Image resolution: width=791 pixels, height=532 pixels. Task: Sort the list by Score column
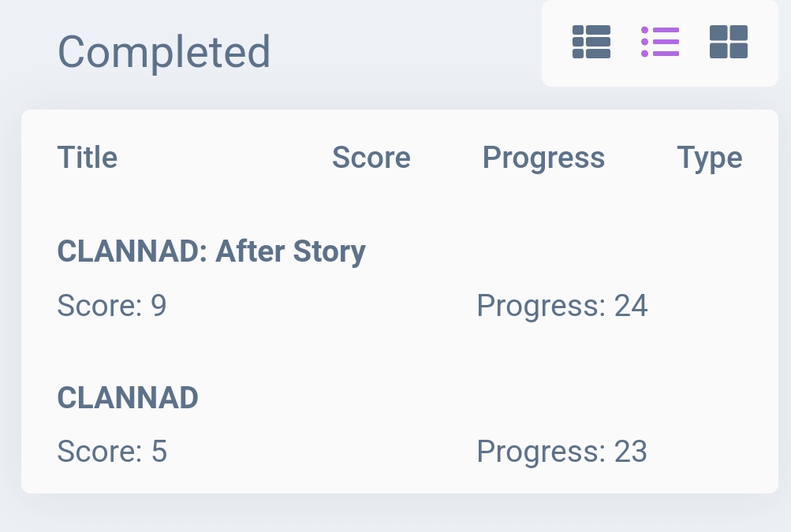pos(371,158)
